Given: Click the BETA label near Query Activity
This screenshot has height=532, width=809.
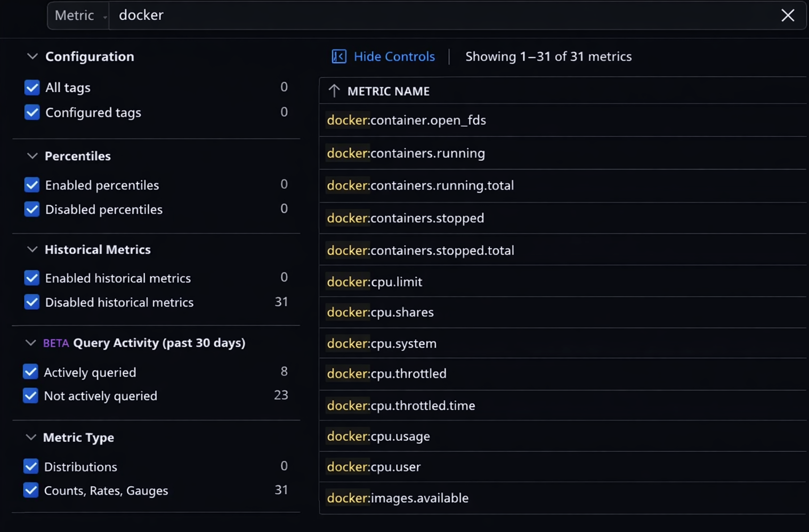Looking at the screenshot, I should coord(56,343).
